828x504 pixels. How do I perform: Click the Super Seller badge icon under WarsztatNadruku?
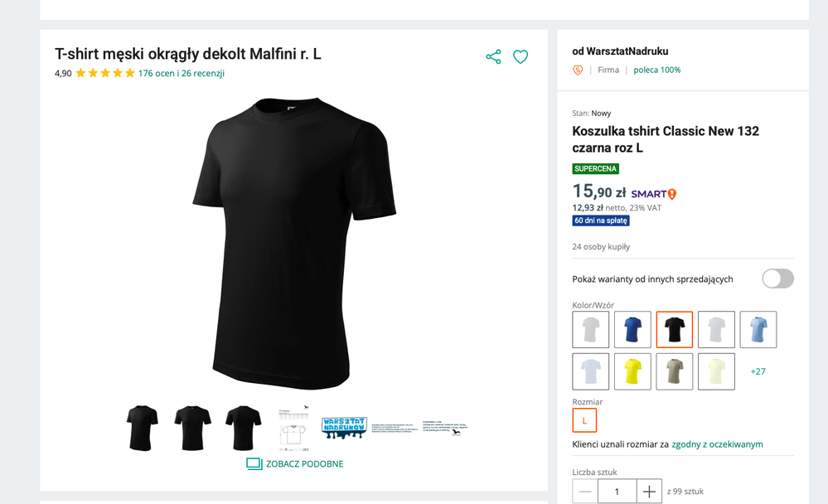coord(578,70)
